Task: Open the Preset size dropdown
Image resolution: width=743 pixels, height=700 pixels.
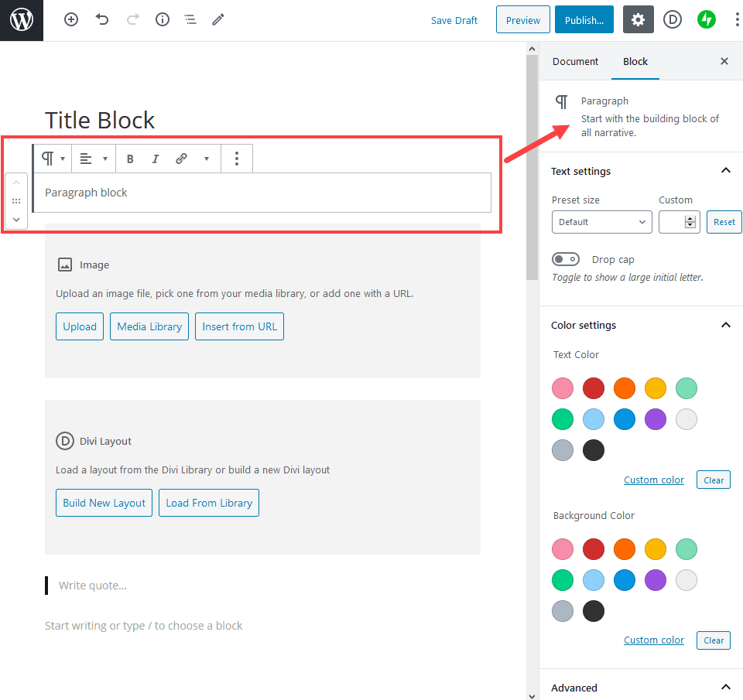Action: point(601,222)
